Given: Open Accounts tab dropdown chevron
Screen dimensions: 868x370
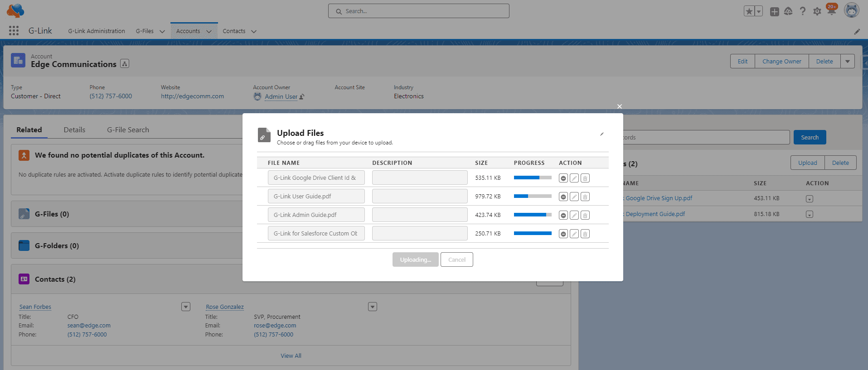Looking at the screenshot, I should coord(209,32).
